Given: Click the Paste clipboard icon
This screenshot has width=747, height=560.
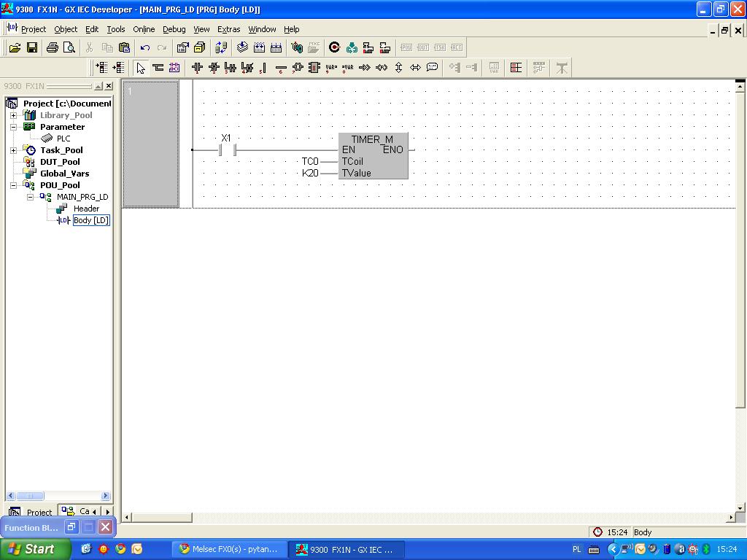Looking at the screenshot, I should pos(124,47).
